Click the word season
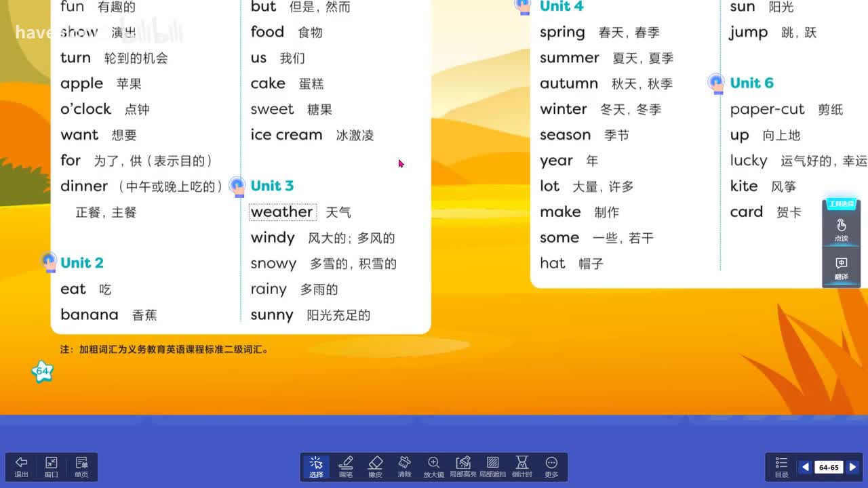868x488 pixels. tap(566, 135)
